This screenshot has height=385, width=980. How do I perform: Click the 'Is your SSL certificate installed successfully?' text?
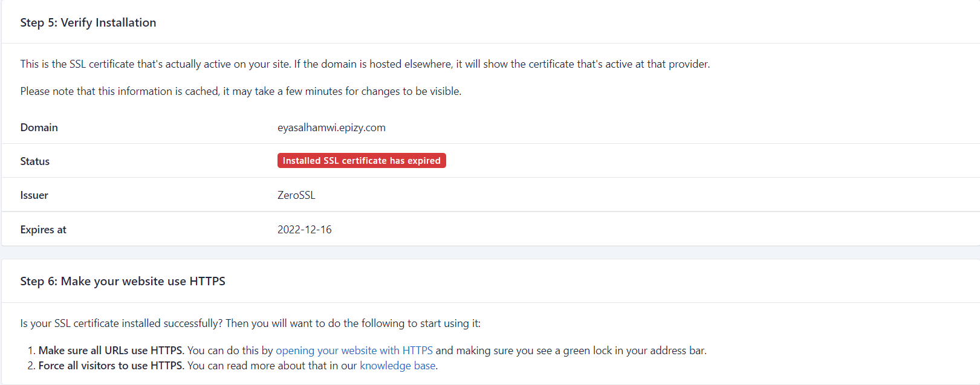click(250, 323)
